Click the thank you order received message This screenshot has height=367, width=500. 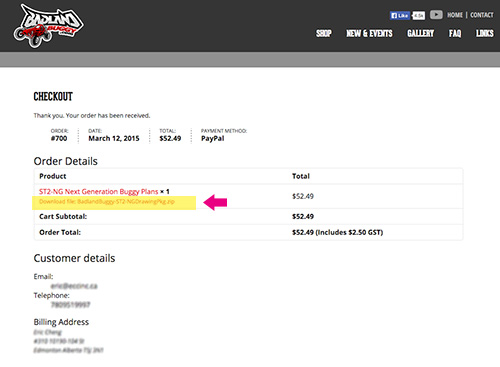click(x=92, y=116)
